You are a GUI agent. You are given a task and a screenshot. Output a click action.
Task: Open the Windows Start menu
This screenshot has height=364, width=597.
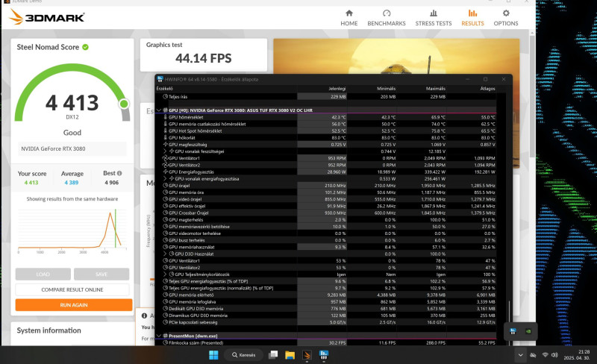[x=213, y=355]
